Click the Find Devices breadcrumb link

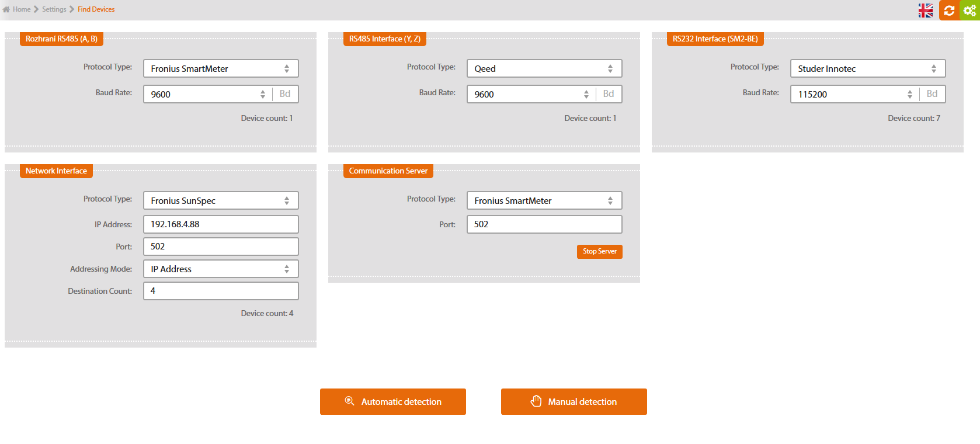point(96,9)
